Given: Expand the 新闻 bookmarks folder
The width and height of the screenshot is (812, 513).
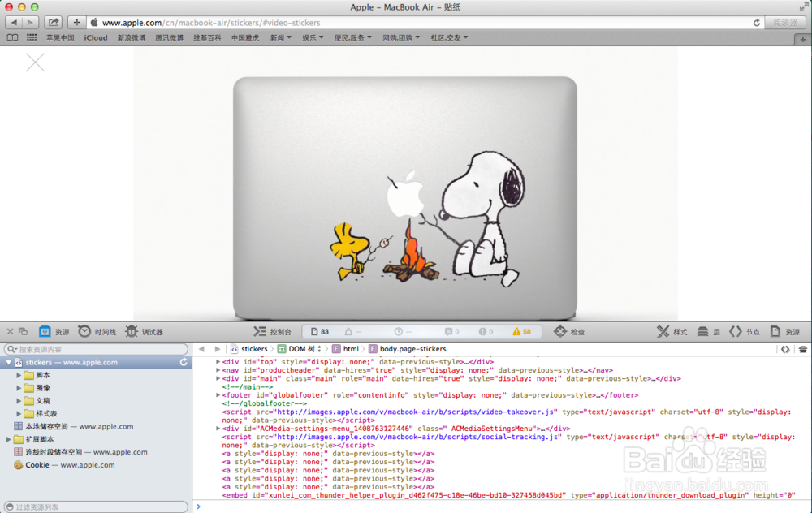Looking at the screenshot, I should tap(281, 38).
